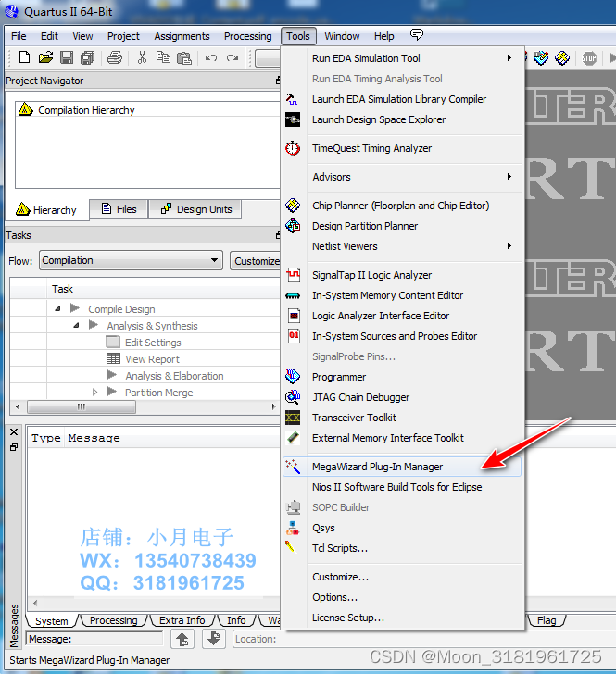
Task: Open the Assignments menu
Action: pyautogui.click(x=182, y=36)
